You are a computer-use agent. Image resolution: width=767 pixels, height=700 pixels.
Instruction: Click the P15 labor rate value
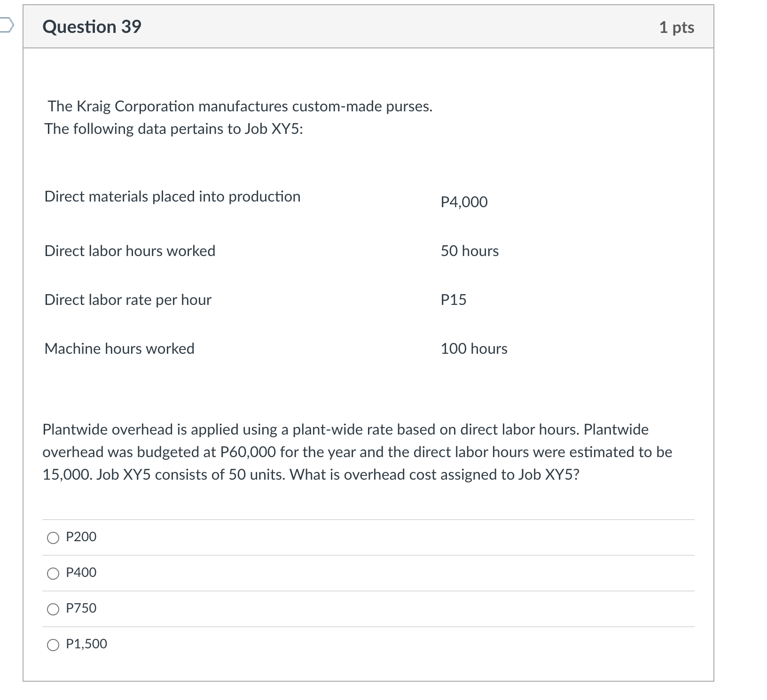coord(454,300)
